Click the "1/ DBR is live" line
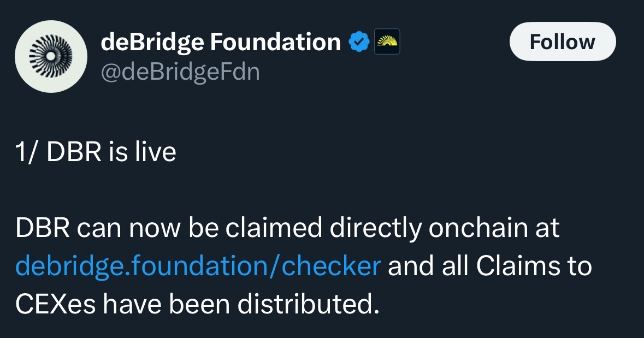644x338 pixels. 96,152
